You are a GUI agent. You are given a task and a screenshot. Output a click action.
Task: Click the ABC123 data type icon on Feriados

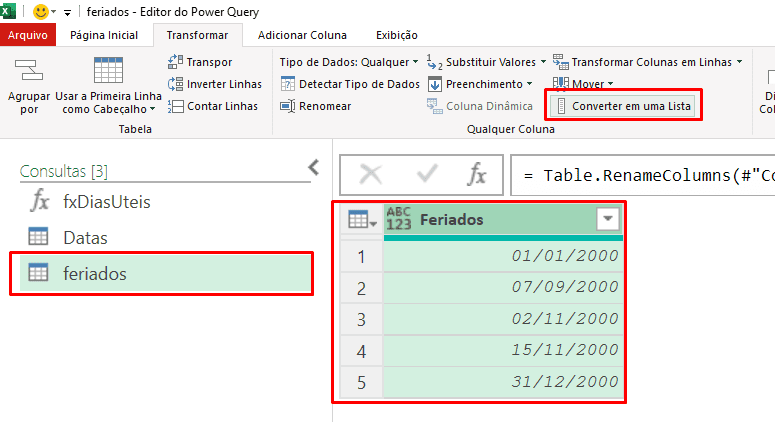(398, 219)
